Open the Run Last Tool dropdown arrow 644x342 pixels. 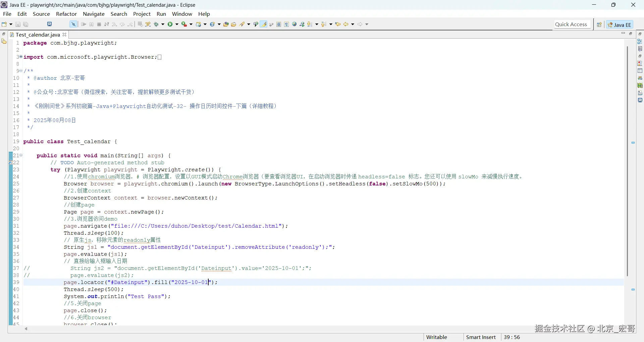point(191,24)
